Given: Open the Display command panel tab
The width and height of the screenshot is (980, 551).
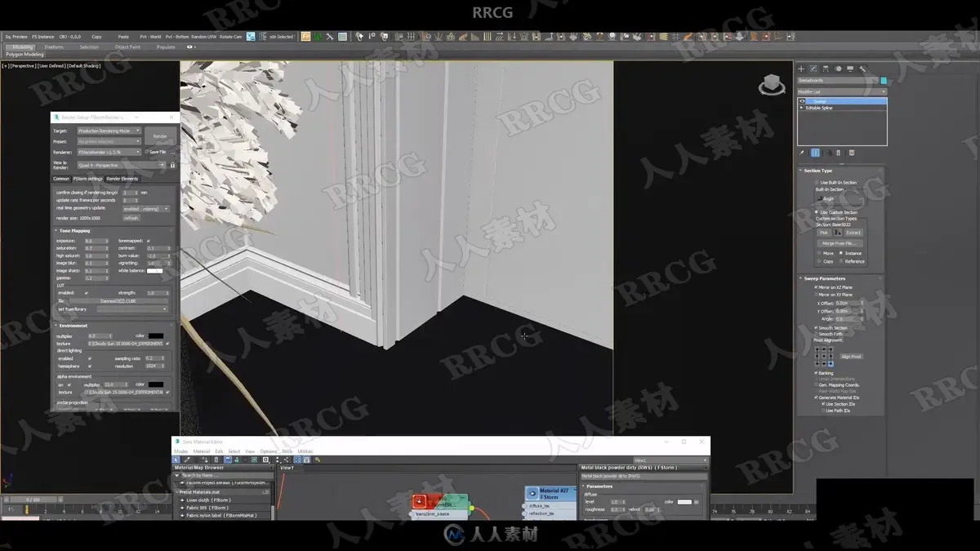Looking at the screenshot, I should coord(850,69).
